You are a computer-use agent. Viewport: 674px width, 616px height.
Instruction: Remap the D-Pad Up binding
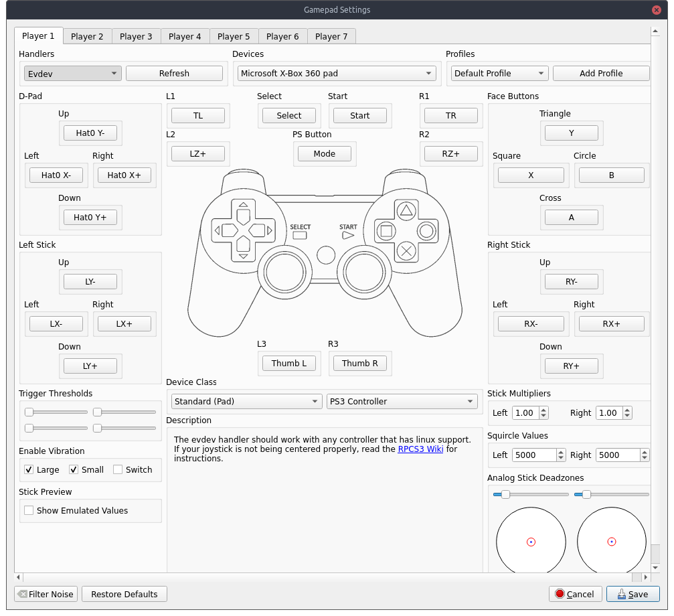click(x=90, y=133)
